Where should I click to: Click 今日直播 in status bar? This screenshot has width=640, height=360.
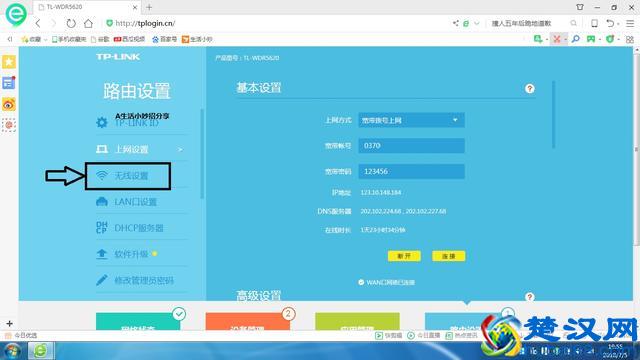click(x=424, y=336)
